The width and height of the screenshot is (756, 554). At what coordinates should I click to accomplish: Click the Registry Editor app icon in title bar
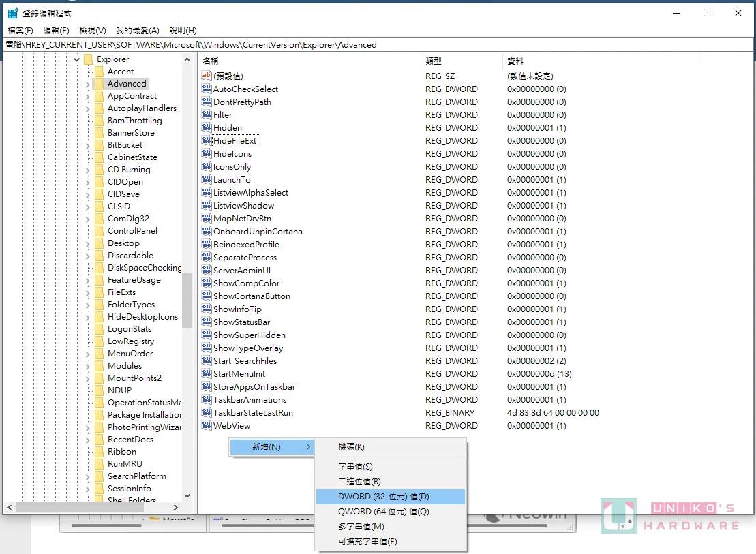(13, 13)
